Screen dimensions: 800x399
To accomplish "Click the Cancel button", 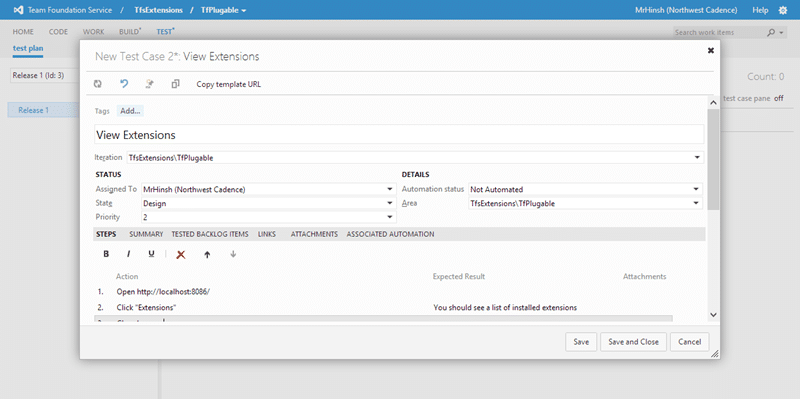I will point(689,342).
